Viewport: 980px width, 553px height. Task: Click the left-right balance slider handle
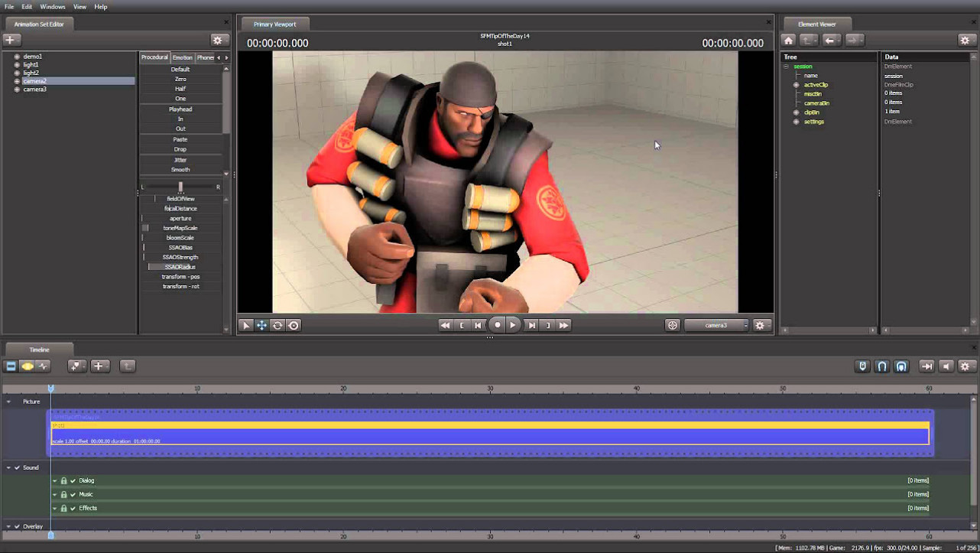[x=180, y=187]
